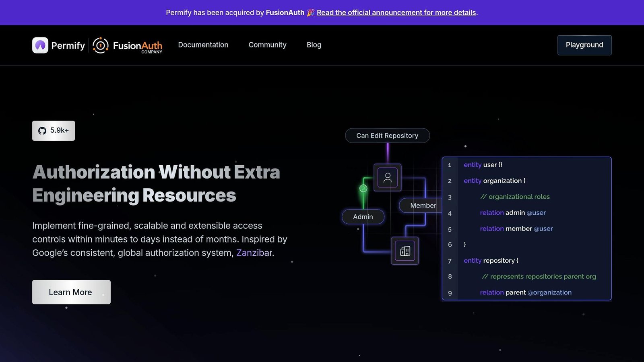Click the 'relation admin @user' code line
The height and width of the screenshot is (362, 644).
pyautogui.click(x=513, y=213)
